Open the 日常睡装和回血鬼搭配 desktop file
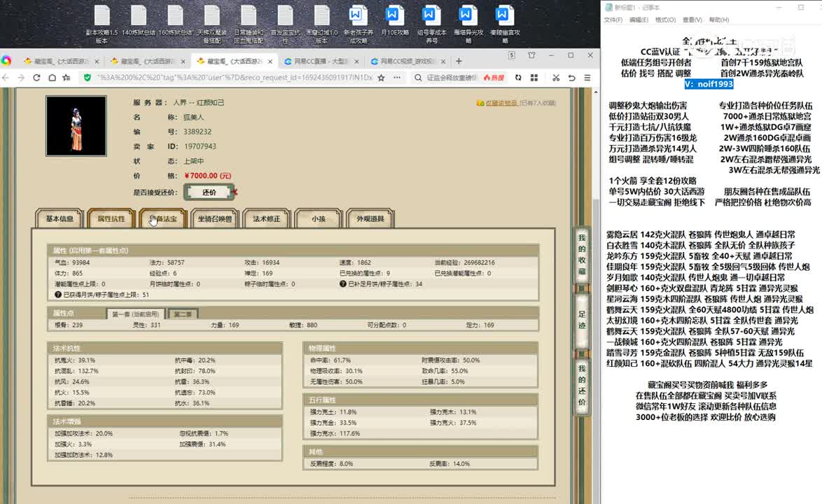This screenshot has width=822, height=504. (249, 24)
